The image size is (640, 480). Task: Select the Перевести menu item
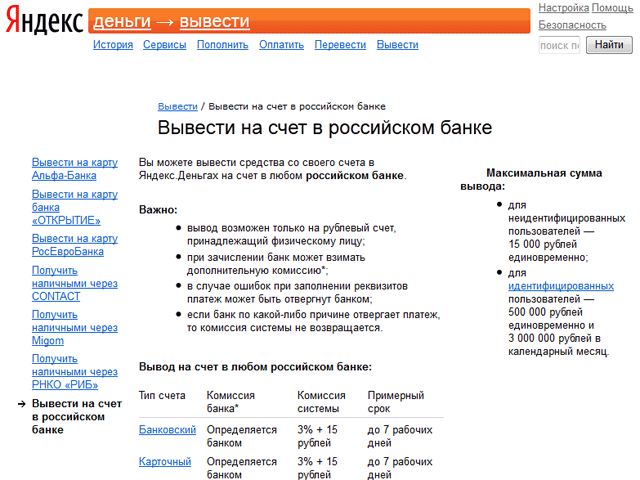(x=339, y=45)
